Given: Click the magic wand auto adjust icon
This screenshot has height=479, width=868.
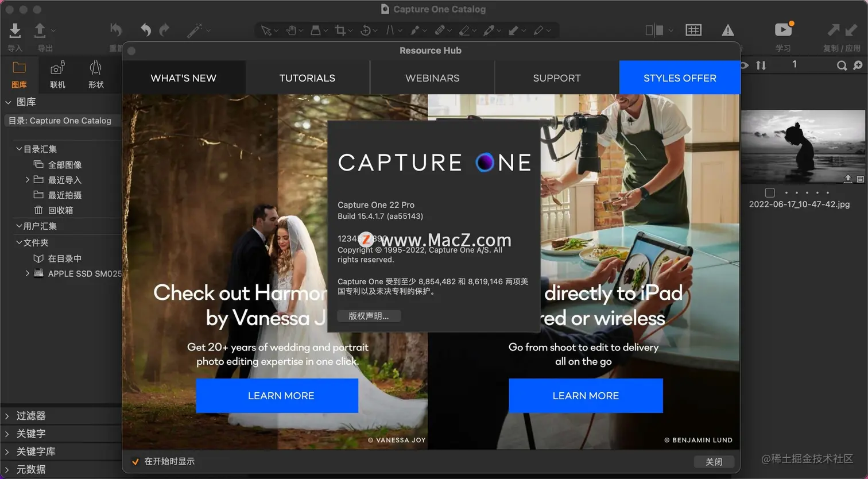Looking at the screenshot, I should click(x=195, y=30).
